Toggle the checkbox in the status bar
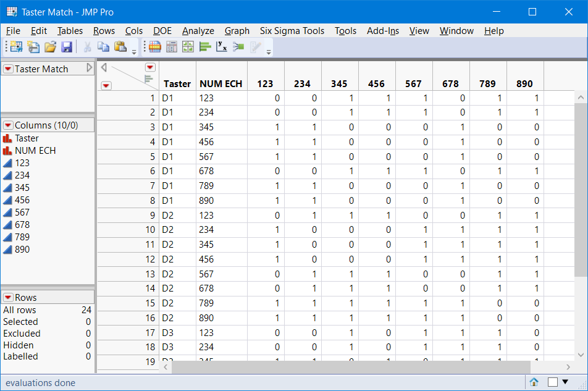 pyautogui.click(x=552, y=382)
